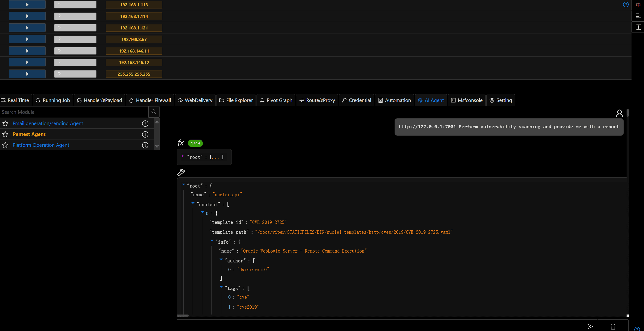
Task: Expand the collapsed "root" array node
Action: (x=183, y=156)
